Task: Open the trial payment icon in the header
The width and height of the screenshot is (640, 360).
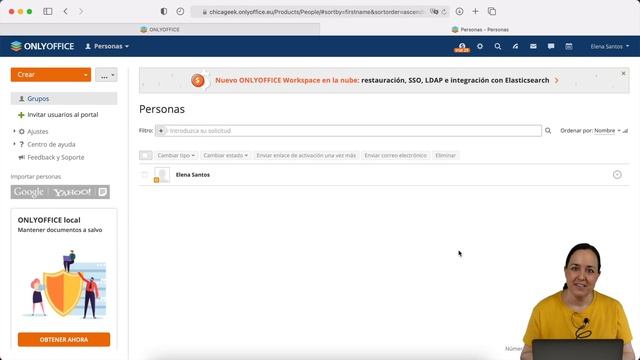Action: pyautogui.click(x=462, y=47)
